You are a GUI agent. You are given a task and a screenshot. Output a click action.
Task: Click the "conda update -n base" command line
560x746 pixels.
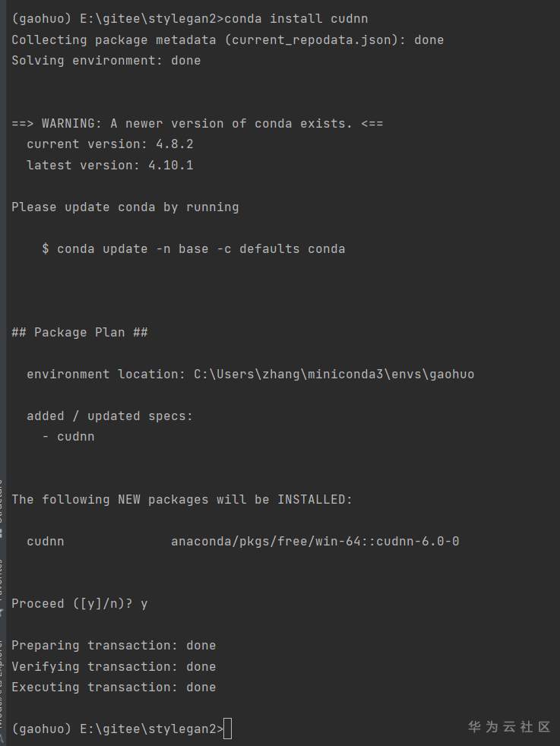[194, 248]
